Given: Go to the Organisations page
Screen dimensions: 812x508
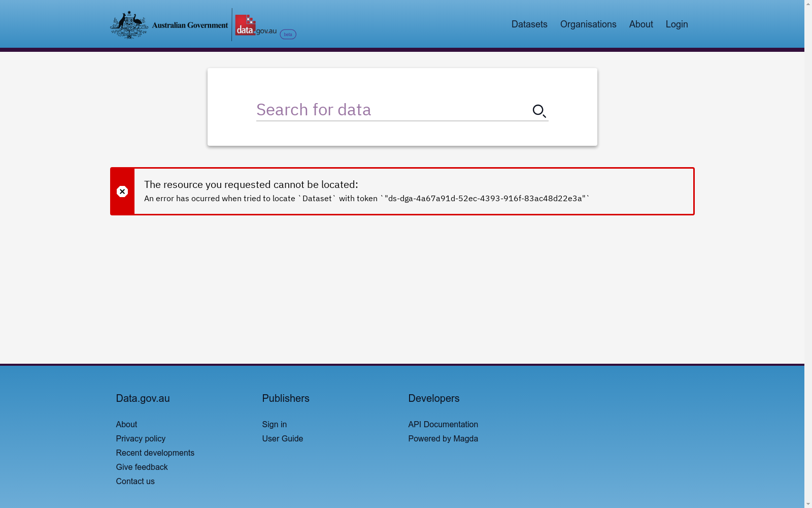Looking at the screenshot, I should point(588,24).
